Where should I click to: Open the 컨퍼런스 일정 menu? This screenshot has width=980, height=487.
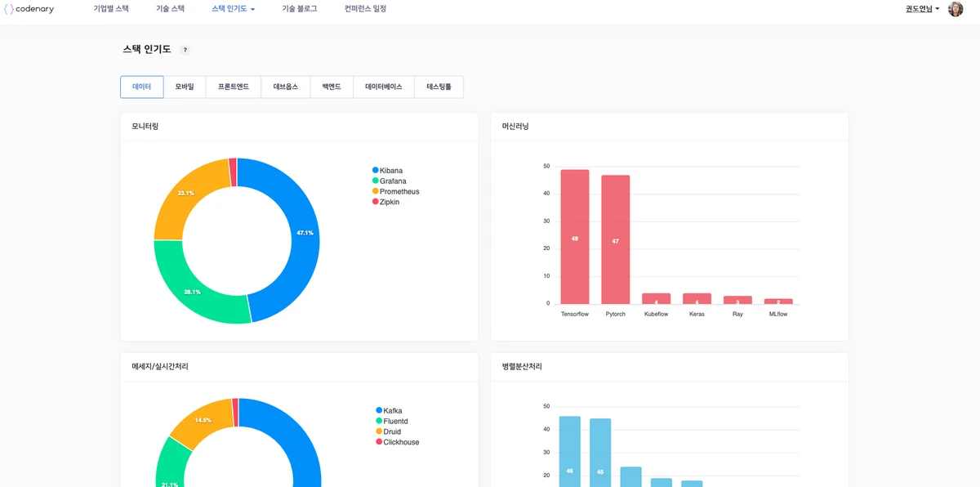click(x=366, y=9)
